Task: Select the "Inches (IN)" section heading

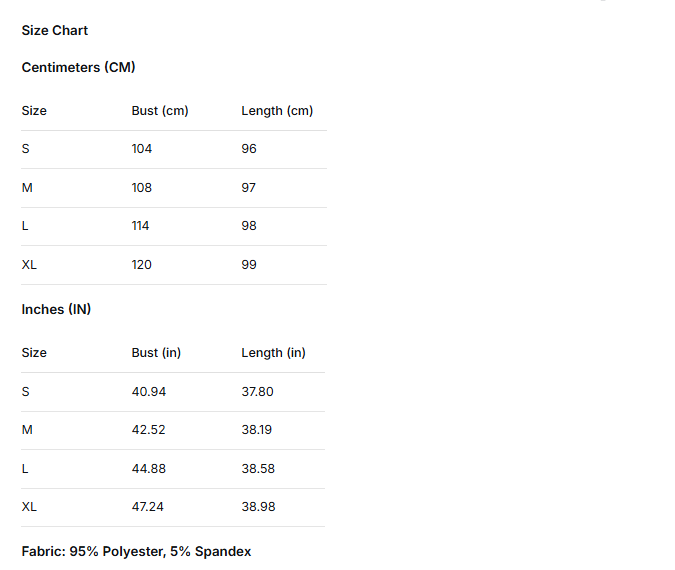Action: click(x=56, y=310)
